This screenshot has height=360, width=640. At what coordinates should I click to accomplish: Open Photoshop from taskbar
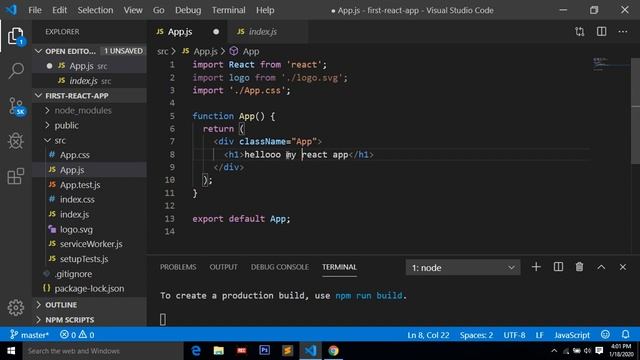click(264, 351)
